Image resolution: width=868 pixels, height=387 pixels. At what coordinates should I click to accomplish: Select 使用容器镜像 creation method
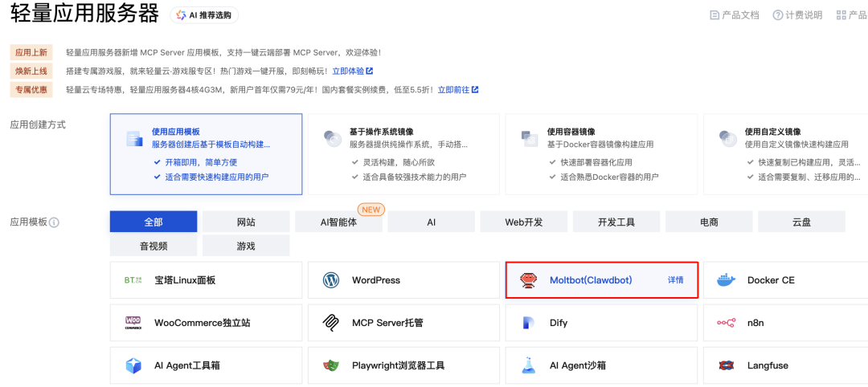point(601,154)
